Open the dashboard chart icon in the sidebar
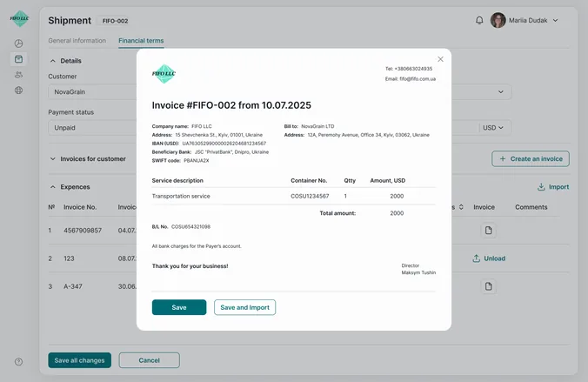Image resolution: width=588 pixels, height=382 pixels. pos(18,44)
